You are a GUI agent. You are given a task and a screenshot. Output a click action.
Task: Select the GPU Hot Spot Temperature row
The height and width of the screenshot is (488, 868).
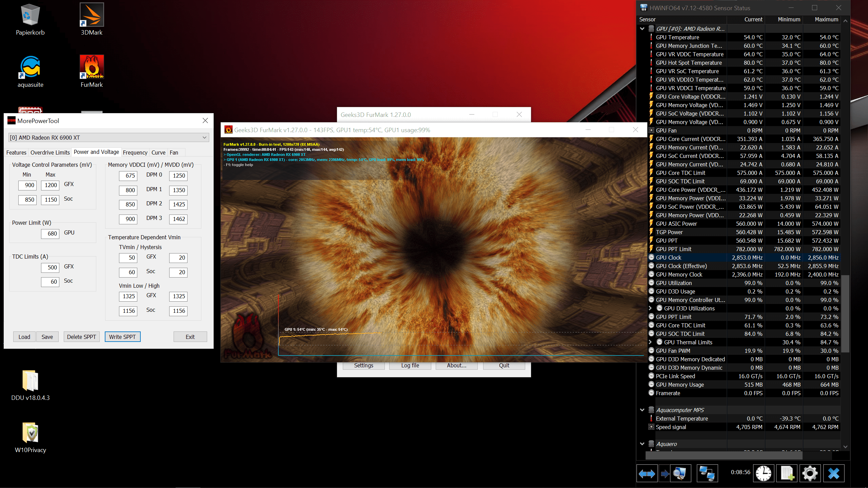pos(744,63)
